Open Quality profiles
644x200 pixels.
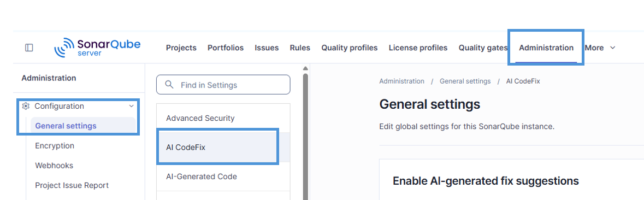tap(350, 48)
